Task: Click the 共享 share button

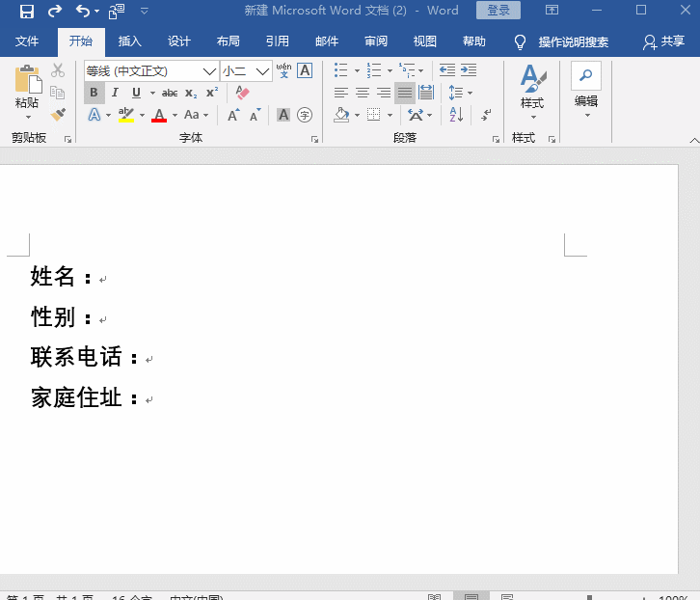Action: tap(664, 41)
